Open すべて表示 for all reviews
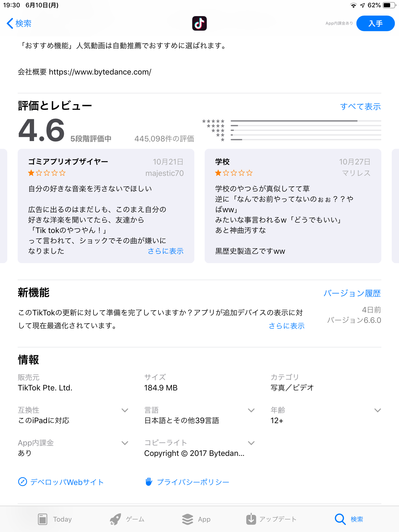The image size is (399, 532). 360,107
